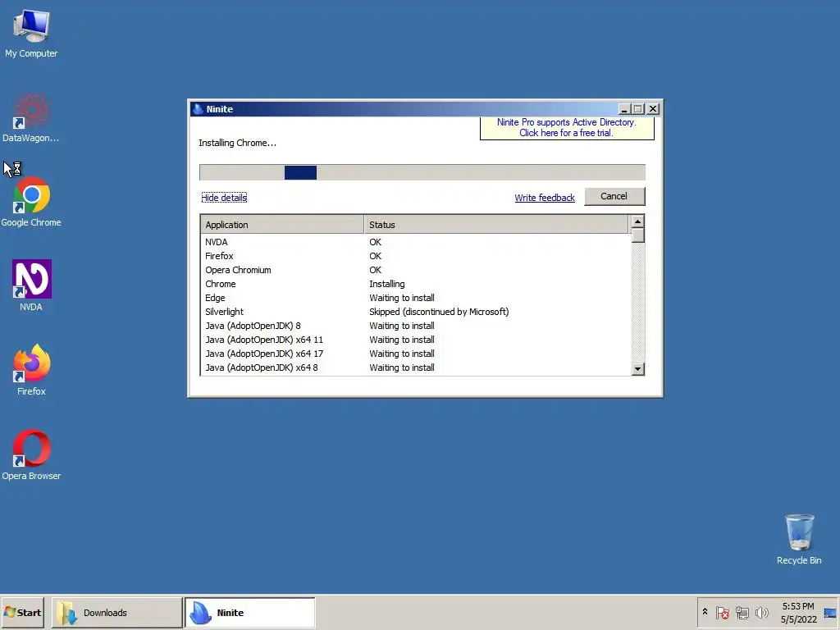
Task: Minimize the Ninite window
Action: 624,109
